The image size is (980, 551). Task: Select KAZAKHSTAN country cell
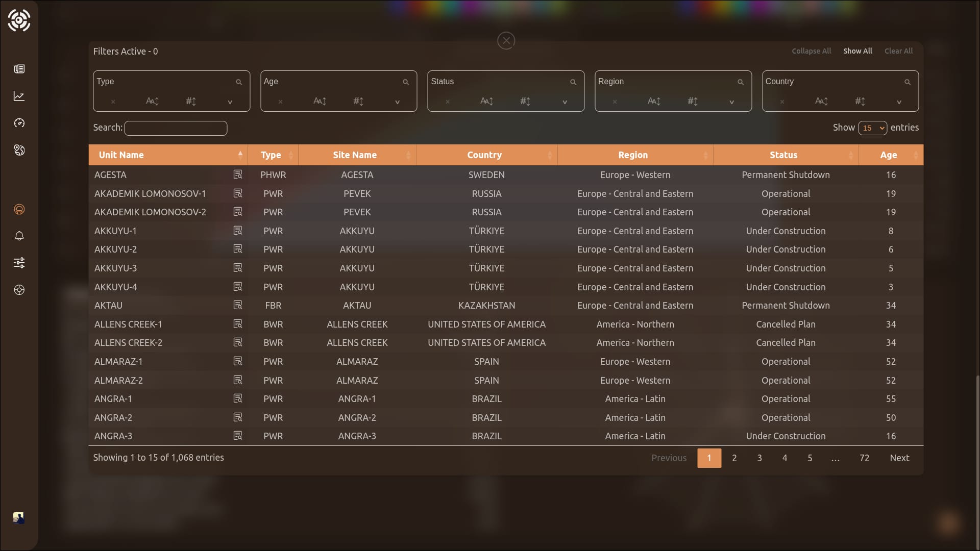click(x=486, y=305)
